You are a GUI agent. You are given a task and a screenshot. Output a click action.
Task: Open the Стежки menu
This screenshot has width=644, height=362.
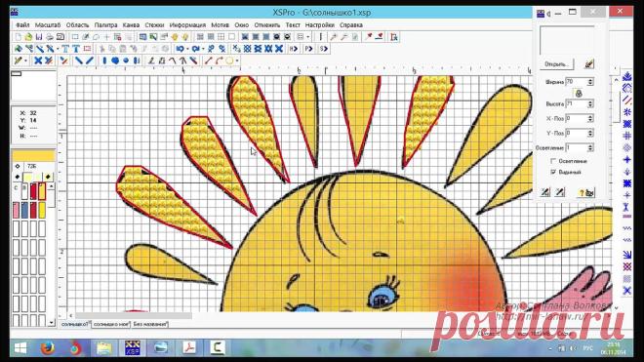(154, 25)
